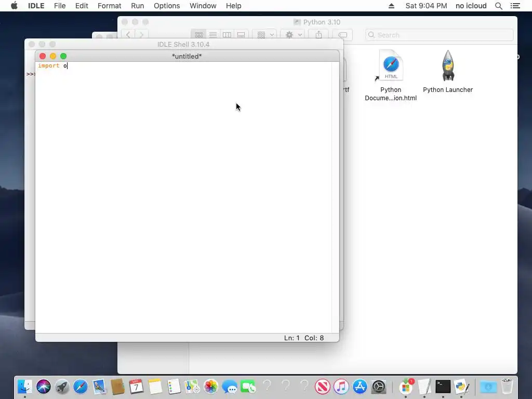The image size is (532, 399).
Task: Switch Finder to gallery view
Action: pos(241,35)
